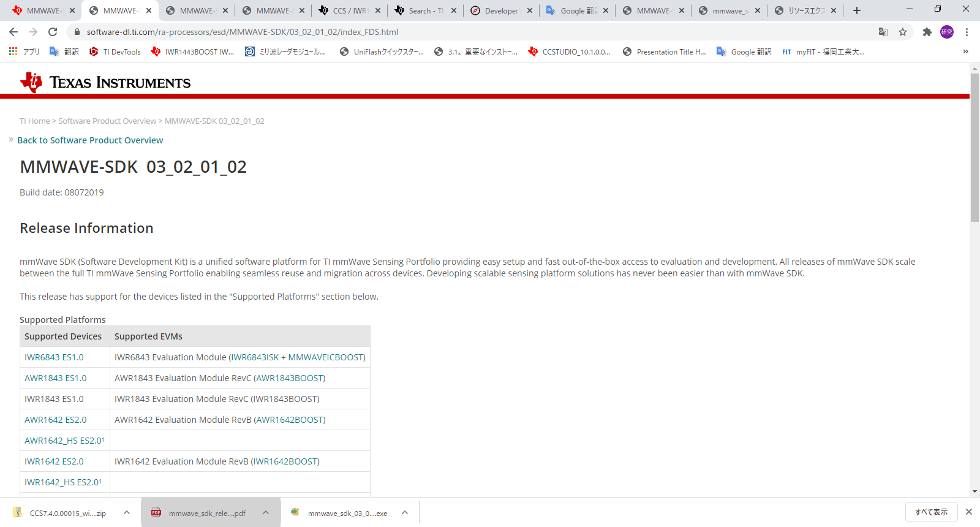
Task: Open the 翻訳 bookmark
Action: click(x=64, y=52)
